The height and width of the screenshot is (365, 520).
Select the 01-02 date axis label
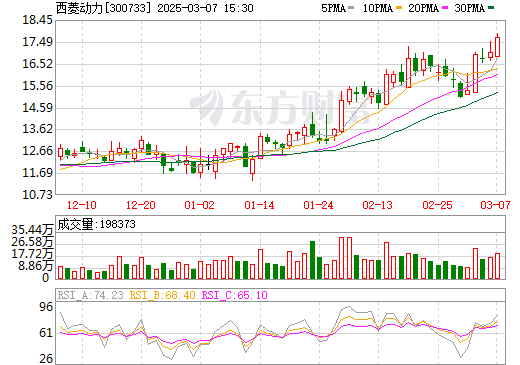[200, 205]
